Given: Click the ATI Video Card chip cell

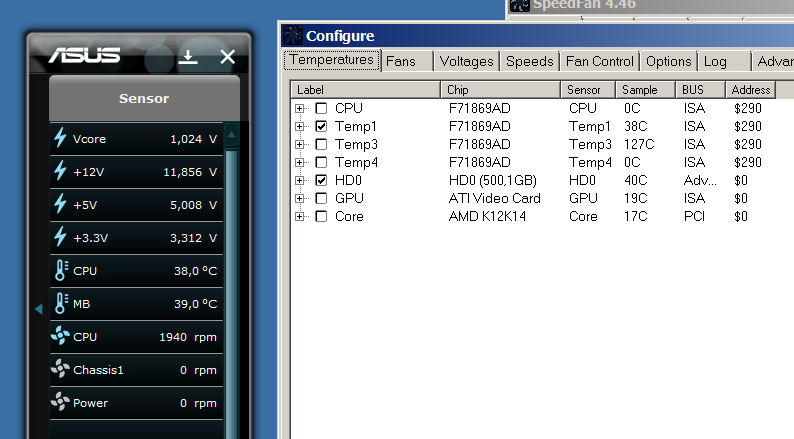Looking at the screenshot, I should click(x=495, y=198).
